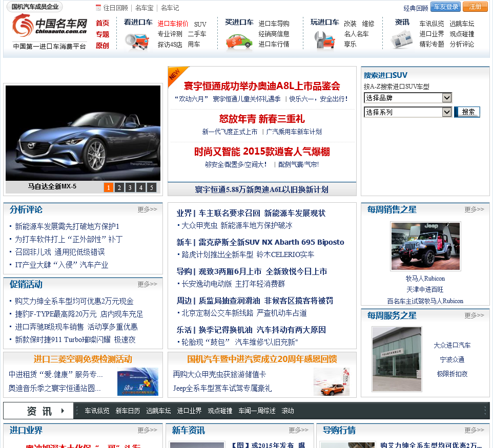The width and height of the screenshot is (493, 448).
Task: Open the 进口车报价 link
Action: (x=173, y=24)
